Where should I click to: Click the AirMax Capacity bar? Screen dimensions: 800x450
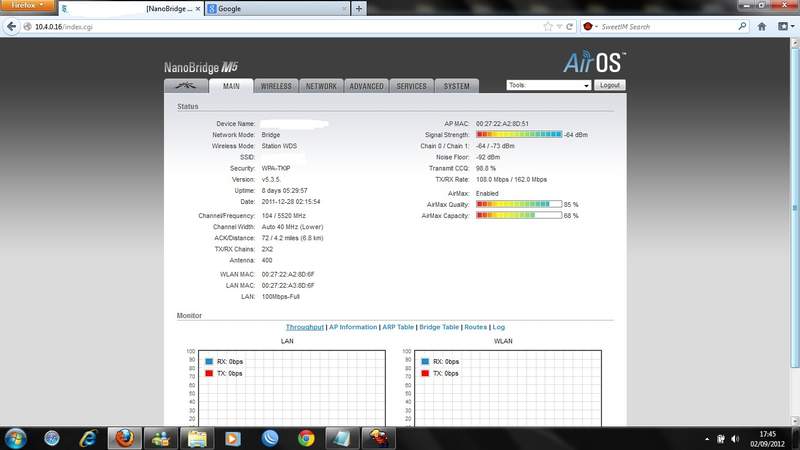pyautogui.click(x=519, y=215)
